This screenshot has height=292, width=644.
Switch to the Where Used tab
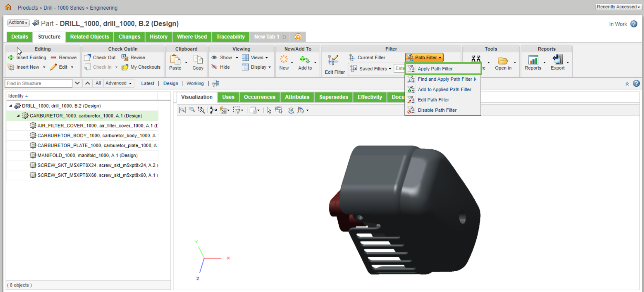click(x=192, y=37)
